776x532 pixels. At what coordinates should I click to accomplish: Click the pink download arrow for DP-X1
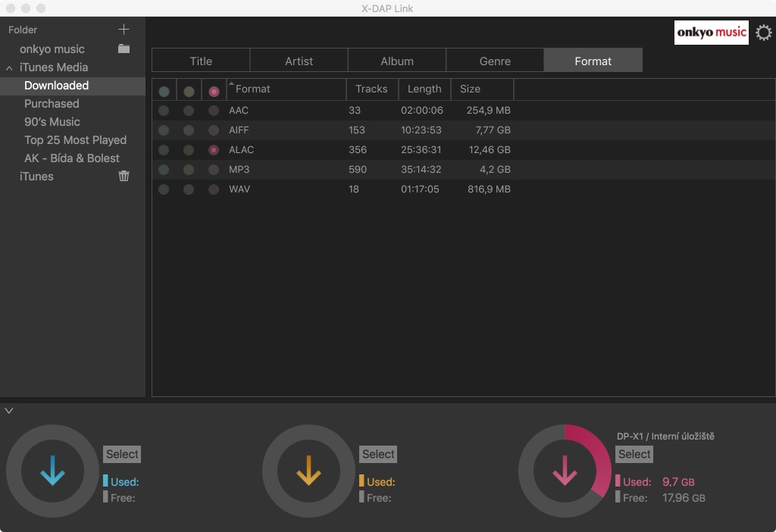565,471
